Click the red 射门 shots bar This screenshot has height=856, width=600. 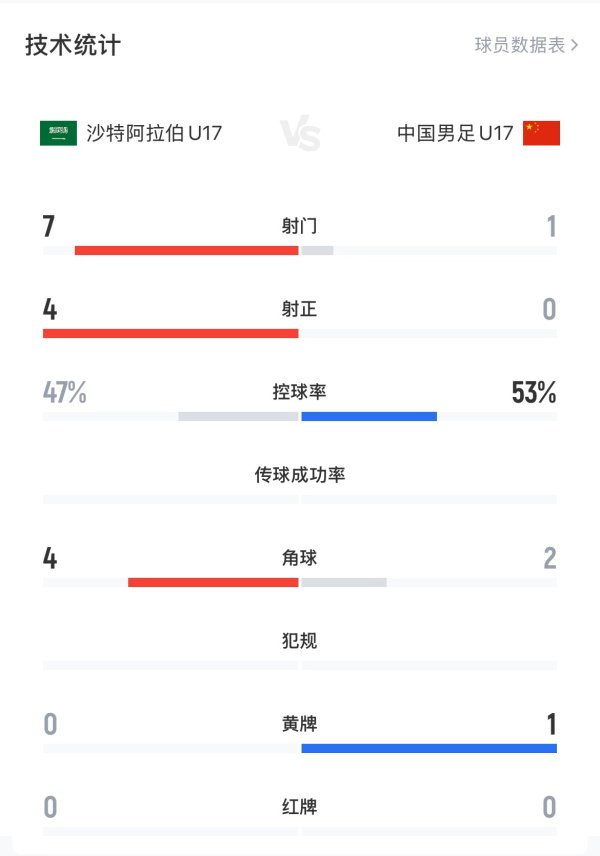coord(186,250)
